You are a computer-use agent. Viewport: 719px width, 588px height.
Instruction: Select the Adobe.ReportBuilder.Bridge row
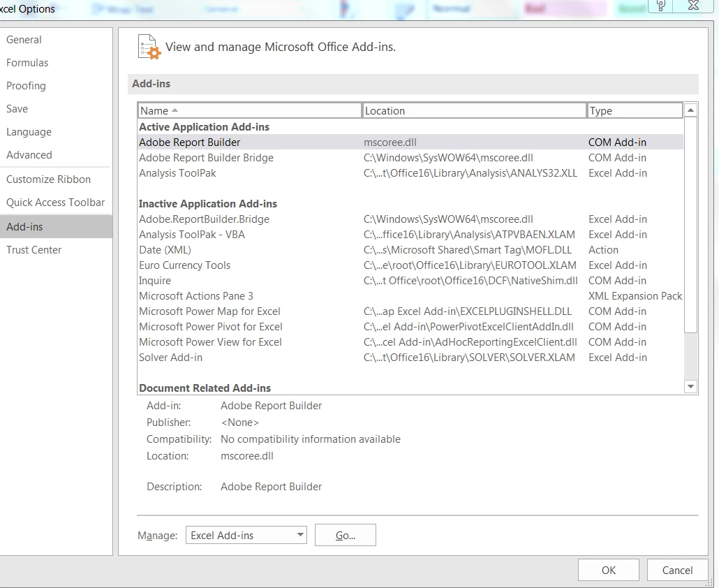click(x=410, y=219)
